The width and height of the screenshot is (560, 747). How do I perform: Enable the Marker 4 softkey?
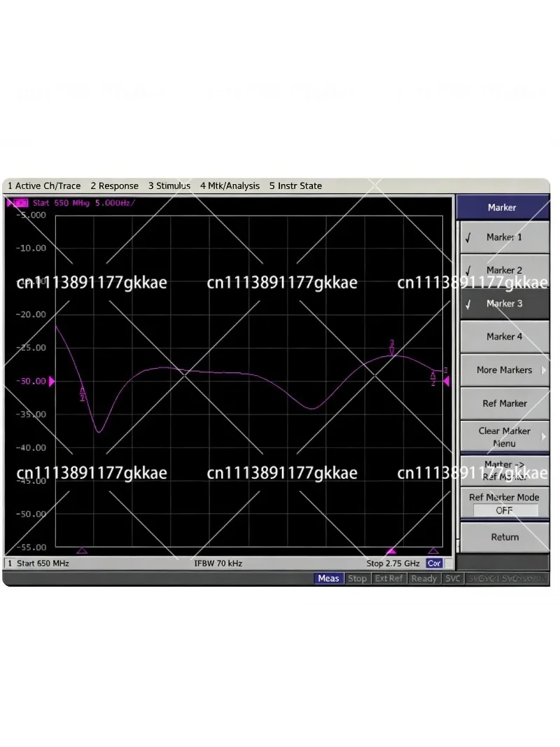pyautogui.click(x=504, y=337)
